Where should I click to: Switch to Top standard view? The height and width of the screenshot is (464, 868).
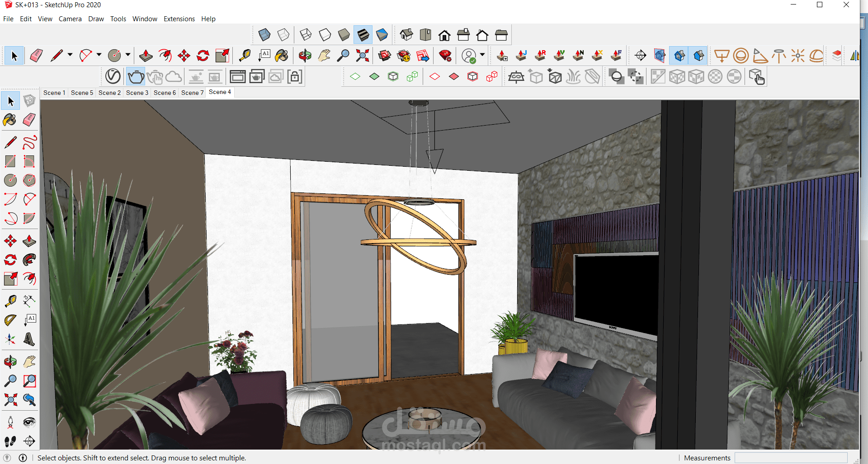point(425,35)
